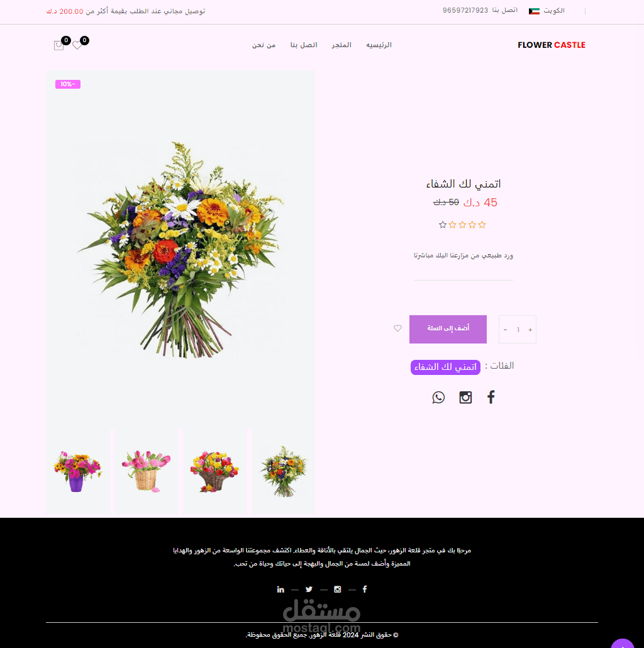Open the wishlist heart icon in header
The height and width of the screenshot is (648, 644).
pyautogui.click(x=77, y=45)
